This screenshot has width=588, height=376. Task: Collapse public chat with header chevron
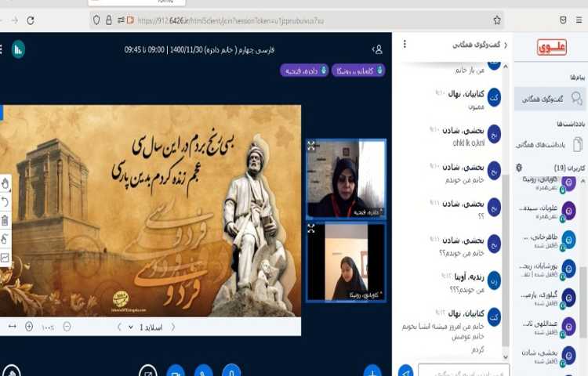pyautogui.click(x=506, y=45)
